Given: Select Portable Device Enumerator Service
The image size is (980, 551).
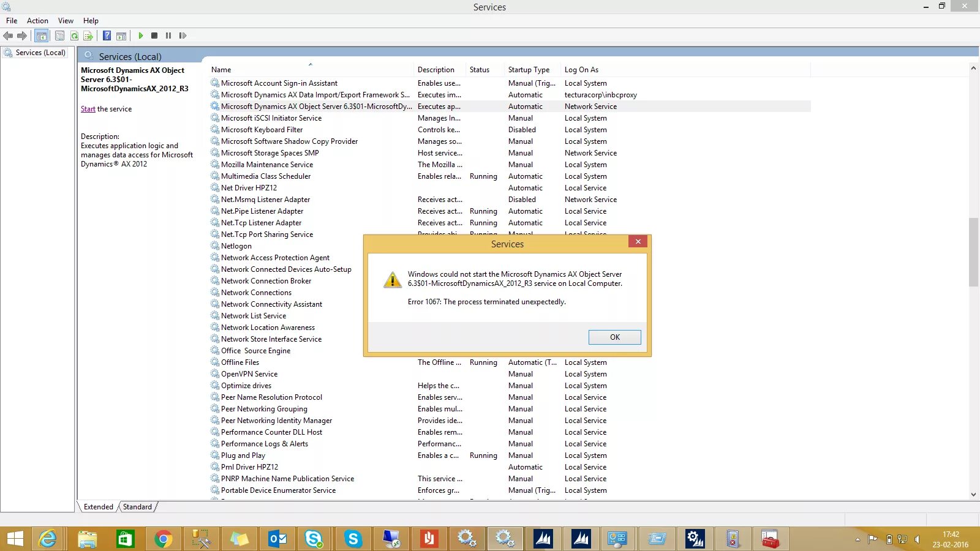Looking at the screenshot, I should [279, 490].
